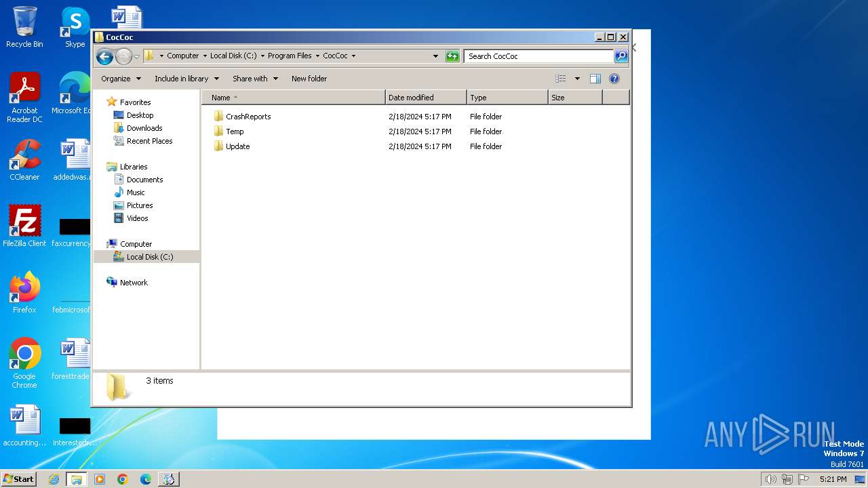Viewport: 868px width, 488px height.
Task: Click the 5:21 PM taskbar clock
Action: (833, 479)
